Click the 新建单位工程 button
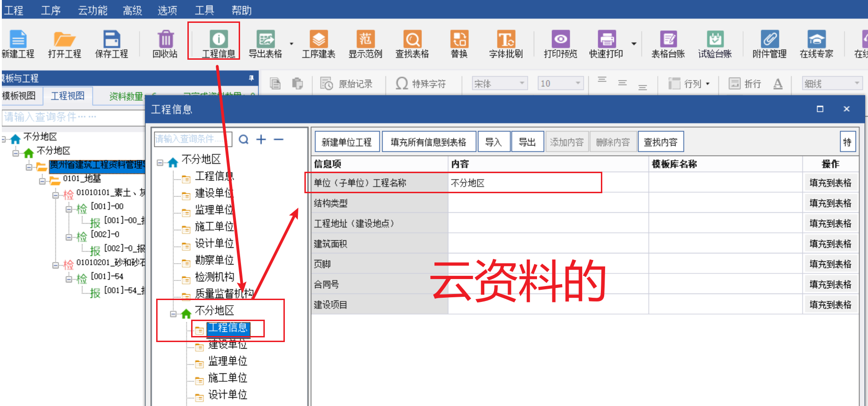This screenshot has height=406, width=868. [x=346, y=142]
